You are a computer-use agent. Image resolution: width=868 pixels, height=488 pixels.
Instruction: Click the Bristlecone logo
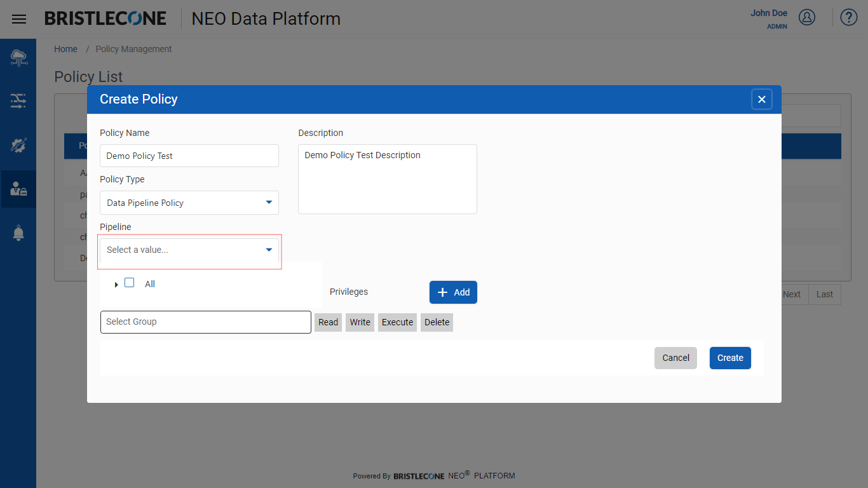(x=105, y=18)
